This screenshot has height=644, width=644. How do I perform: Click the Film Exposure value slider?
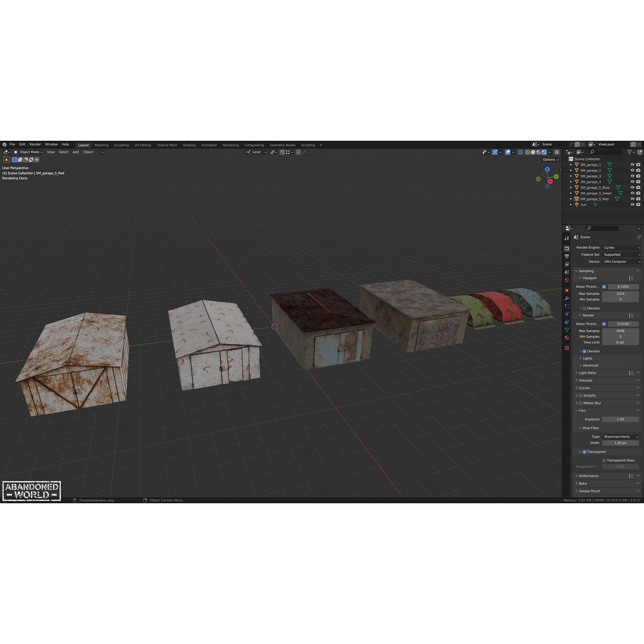621,419
